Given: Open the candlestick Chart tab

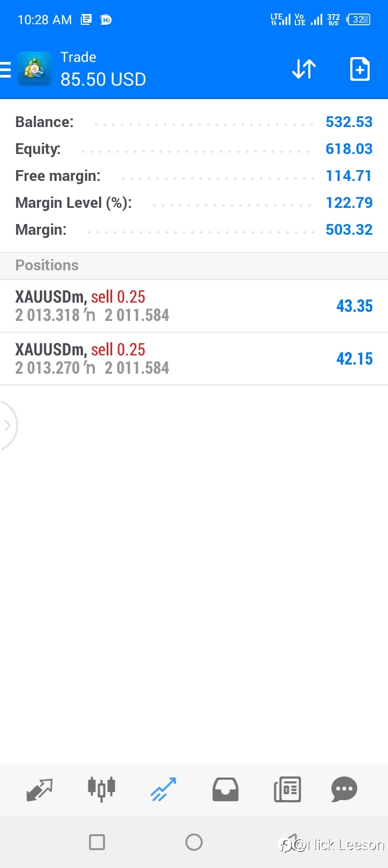Looking at the screenshot, I should (x=101, y=789).
